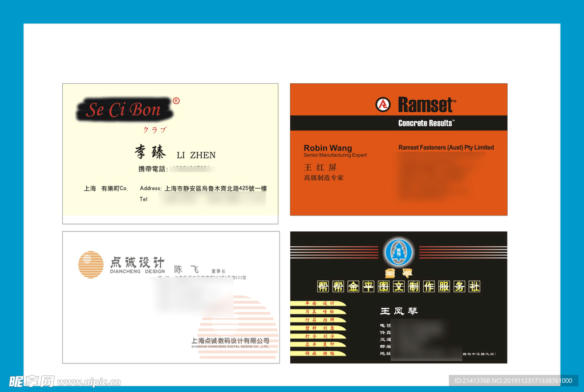Click the orange striped Diancheng circle logo
The image size is (584, 392).
coord(91,264)
